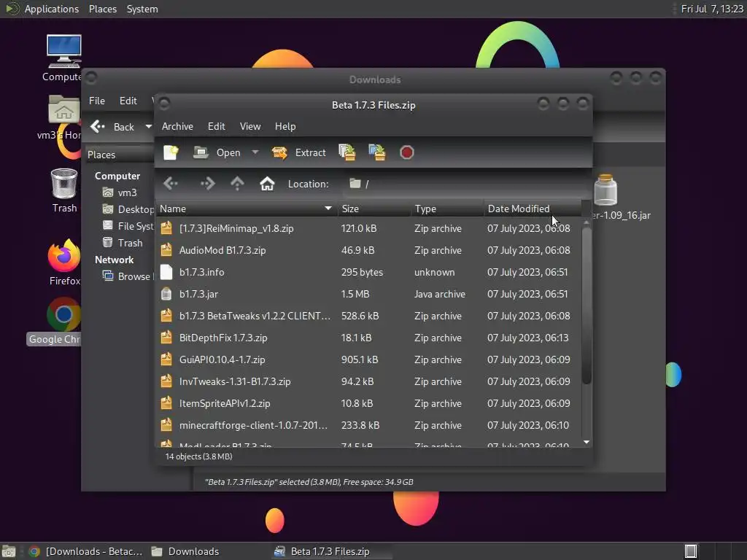Click archive window menu button at title left
Image resolution: width=747 pixels, height=560 pixels.
(164, 104)
